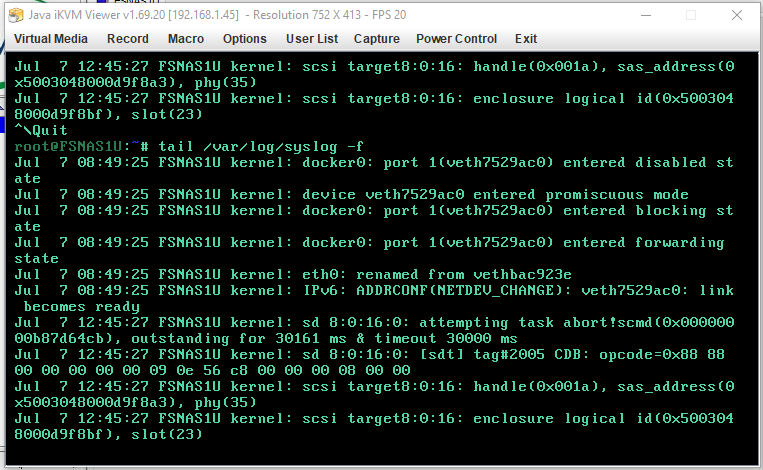Click the window title bar text
This screenshot has height=470, width=763.
point(217,15)
